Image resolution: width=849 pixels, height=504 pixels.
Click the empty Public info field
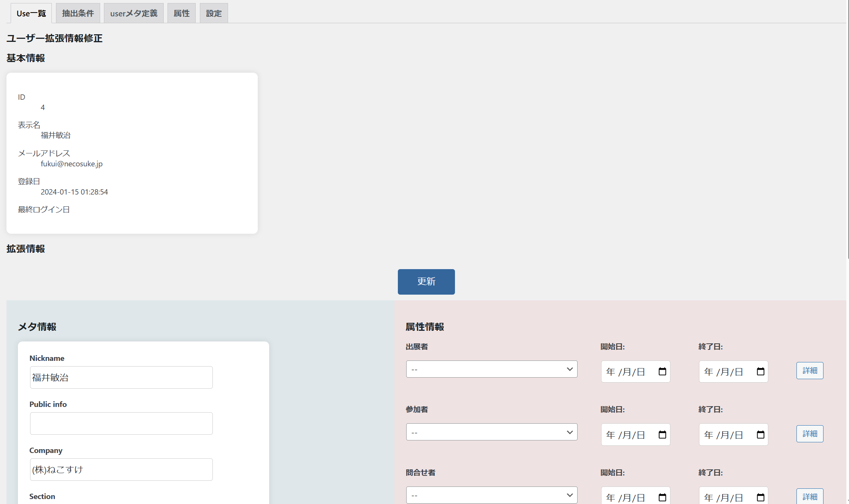(121, 424)
